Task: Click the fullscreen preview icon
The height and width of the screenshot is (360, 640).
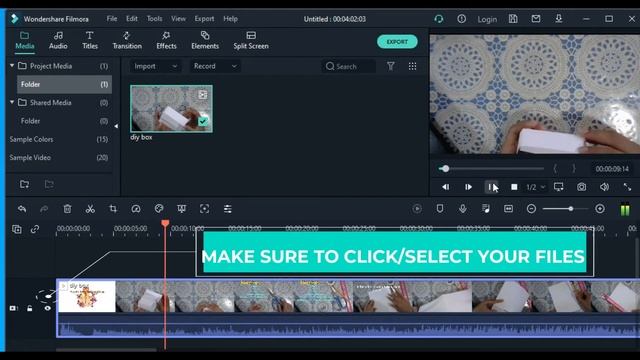Action: [x=627, y=187]
